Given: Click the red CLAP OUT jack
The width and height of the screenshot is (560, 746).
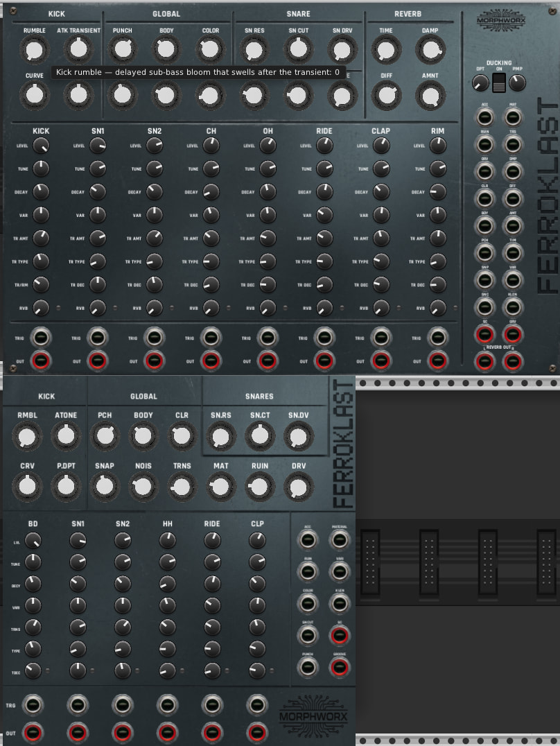Looking at the screenshot, I should pos(380,361).
